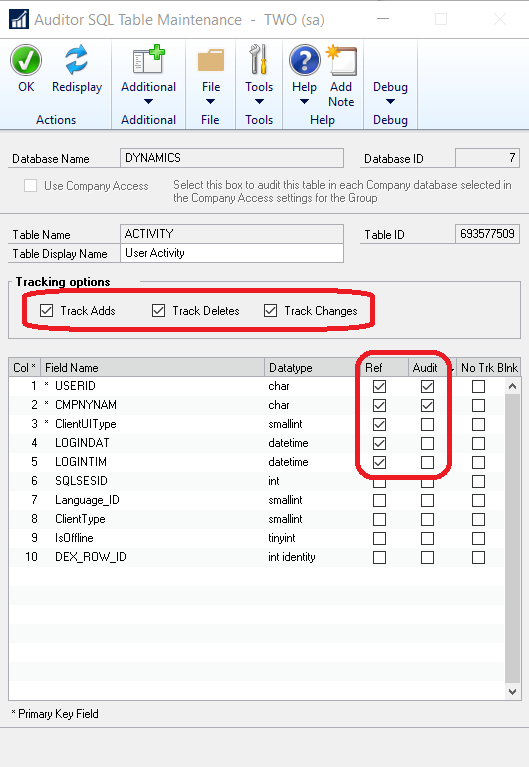
Task: Click the ClientUIType field name
Action: (86, 424)
